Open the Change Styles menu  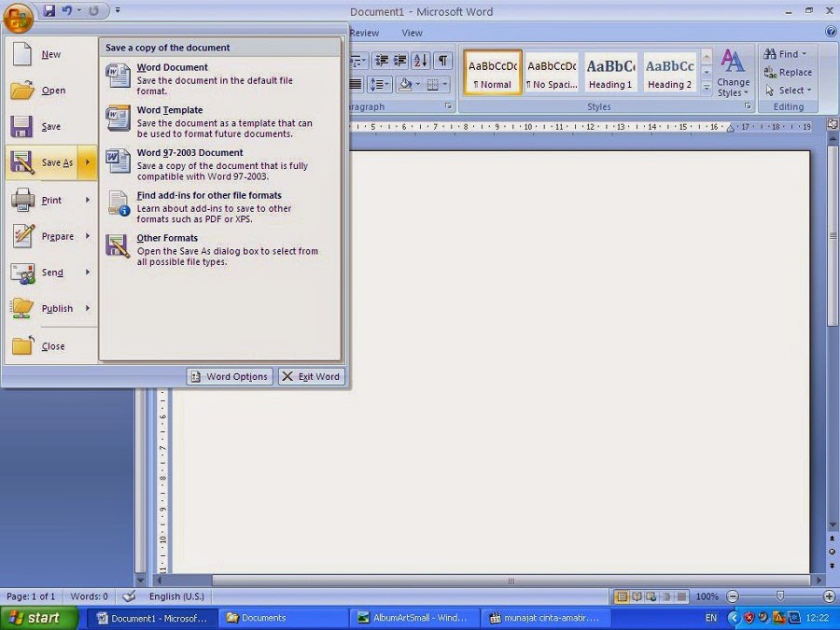point(733,73)
